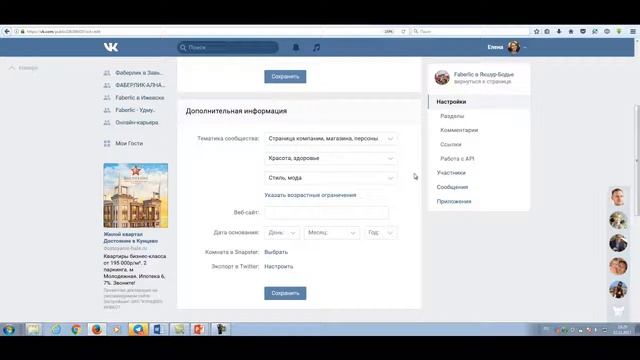Open the Firefox downloads arrow icon
The width and height of the screenshot is (640, 360).
pos(559,31)
